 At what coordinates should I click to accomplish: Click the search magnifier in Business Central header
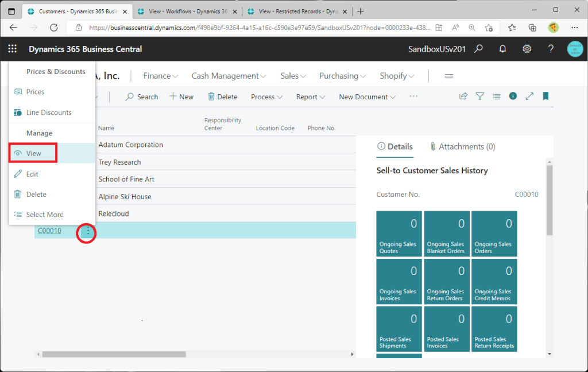478,49
